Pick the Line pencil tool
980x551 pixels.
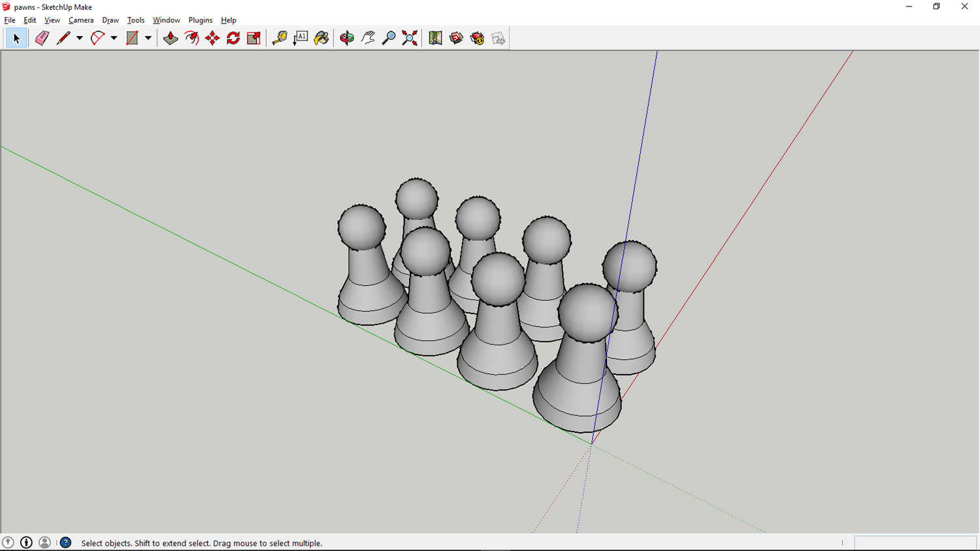pos(63,38)
